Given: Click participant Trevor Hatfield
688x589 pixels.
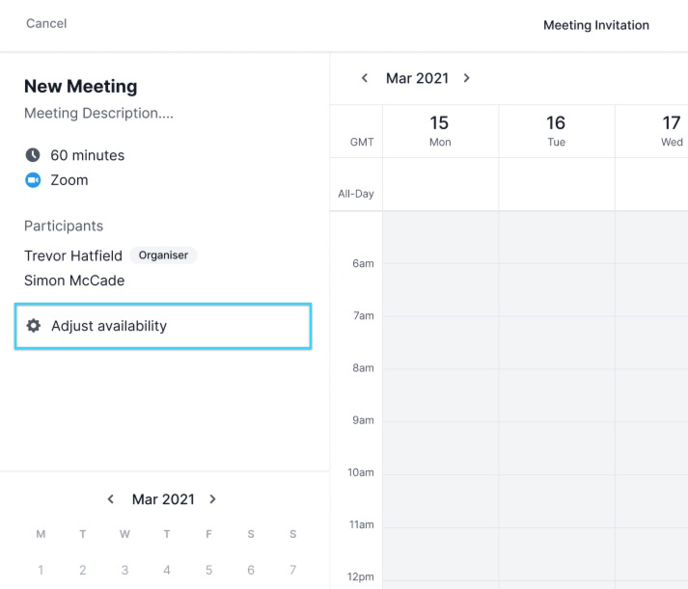Looking at the screenshot, I should click(x=73, y=255).
